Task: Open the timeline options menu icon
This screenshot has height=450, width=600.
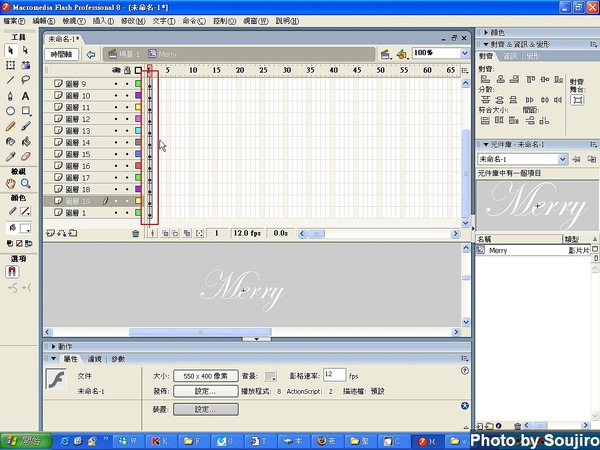Action: tap(465, 70)
